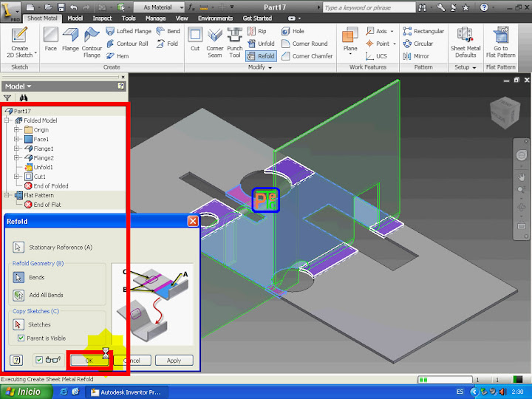Click the ViewCube in viewport
Image resolution: width=532 pixels, height=399 pixels.
click(x=505, y=113)
